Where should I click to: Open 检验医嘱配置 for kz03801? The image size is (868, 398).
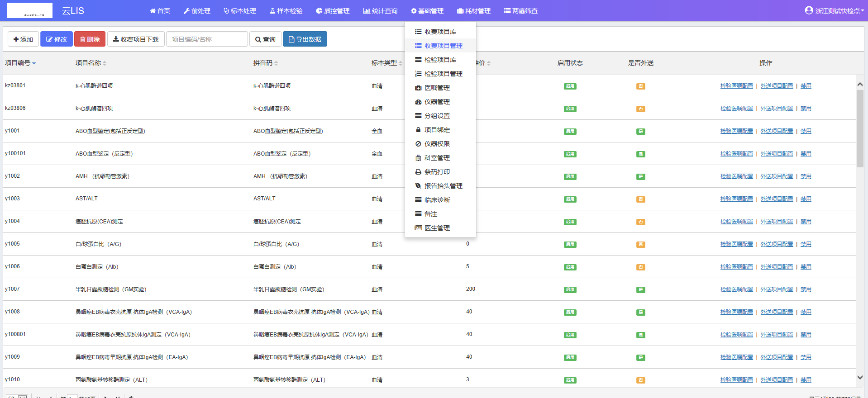pyautogui.click(x=737, y=86)
